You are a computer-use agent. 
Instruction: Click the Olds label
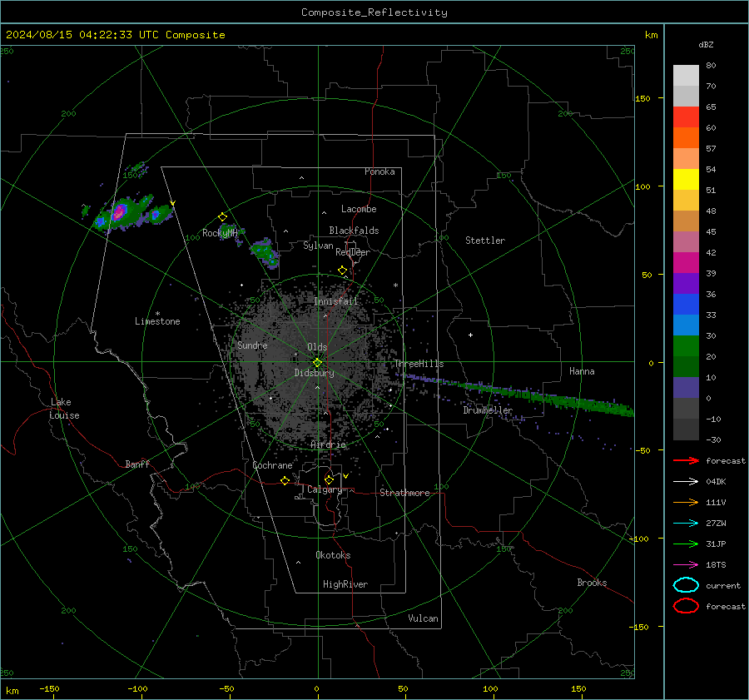(317, 347)
